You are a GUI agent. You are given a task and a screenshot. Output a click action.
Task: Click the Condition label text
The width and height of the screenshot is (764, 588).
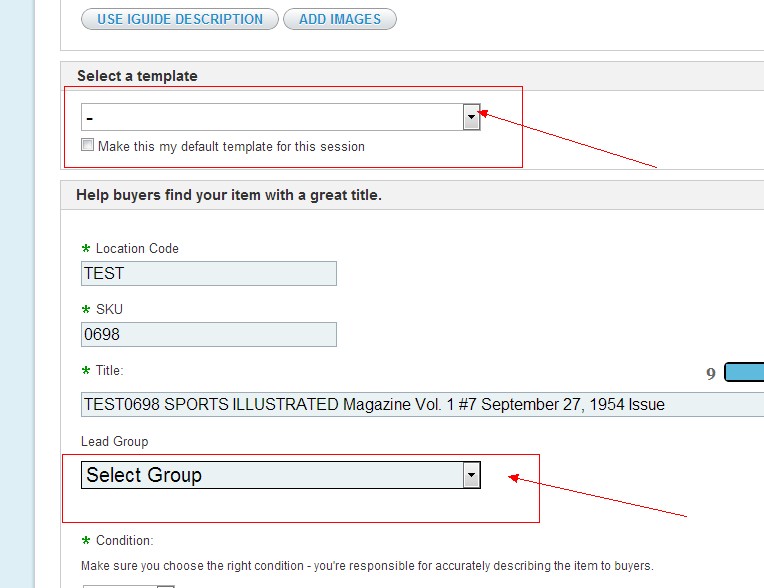tap(125, 540)
